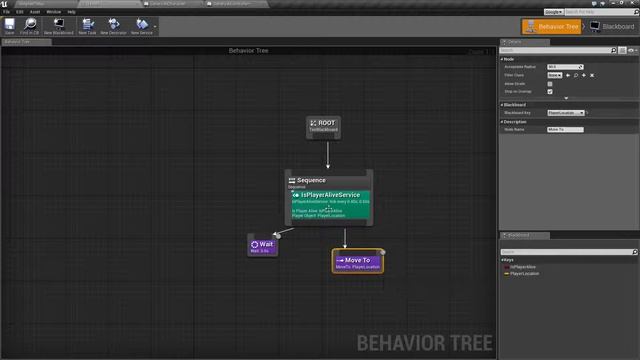The image size is (640, 360).
Task: Select the Move To task node
Action: (358, 262)
